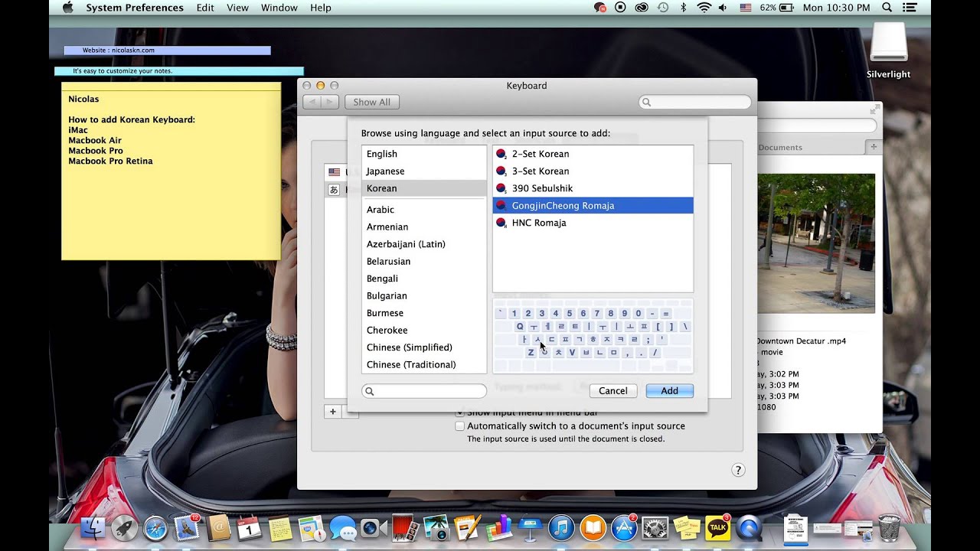Open System Preferences gear in Dock
This screenshot has width=980, height=551.
655,527
